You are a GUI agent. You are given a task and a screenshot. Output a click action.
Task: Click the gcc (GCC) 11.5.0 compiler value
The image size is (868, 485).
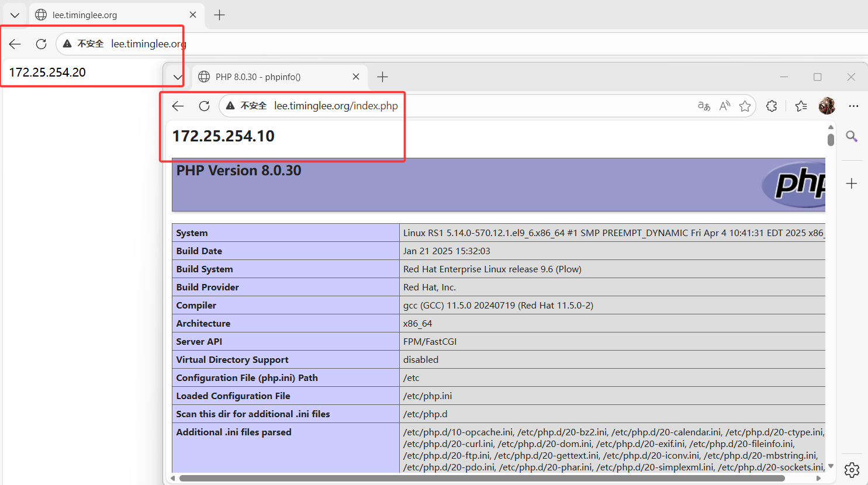[x=498, y=305]
